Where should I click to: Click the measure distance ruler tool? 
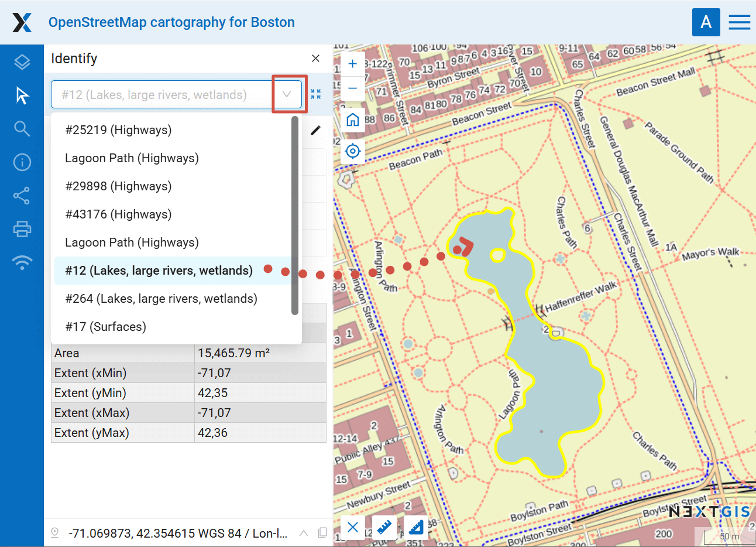[x=384, y=528]
